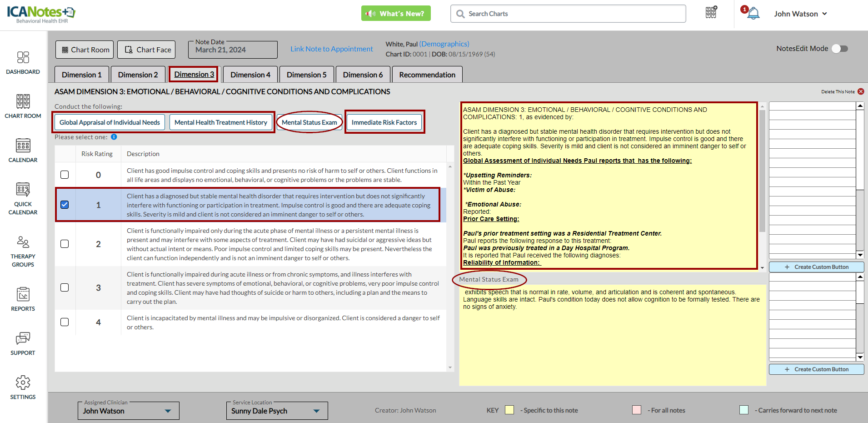Switch to the Dimension 4 tab
This screenshot has width=868, height=423.
coord(250,75)
